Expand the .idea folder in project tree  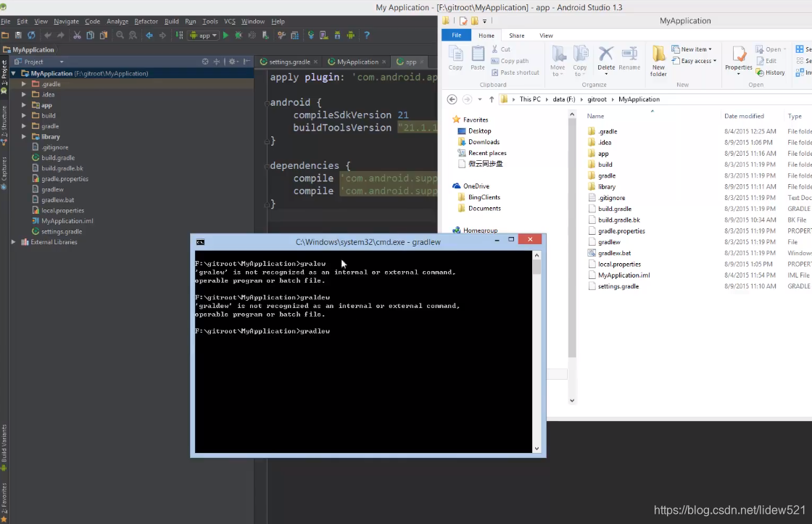[23, 94]
